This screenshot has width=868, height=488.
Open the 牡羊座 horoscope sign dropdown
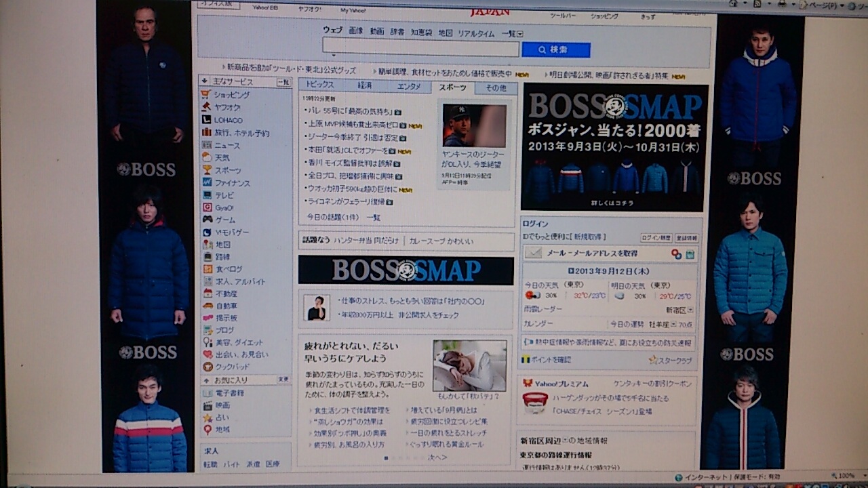point(673,324)
